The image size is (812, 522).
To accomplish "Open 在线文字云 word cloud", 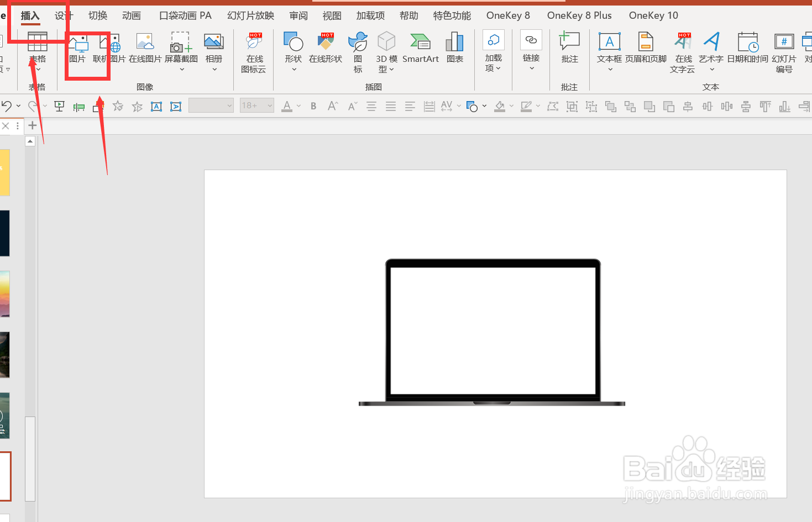I will pyautogui.click(x=683, y=53).
